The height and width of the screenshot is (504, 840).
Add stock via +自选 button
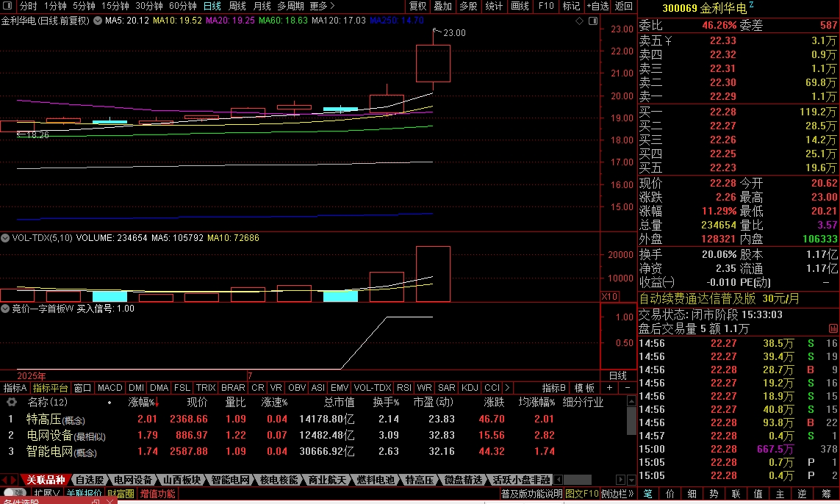pos(597,6)
